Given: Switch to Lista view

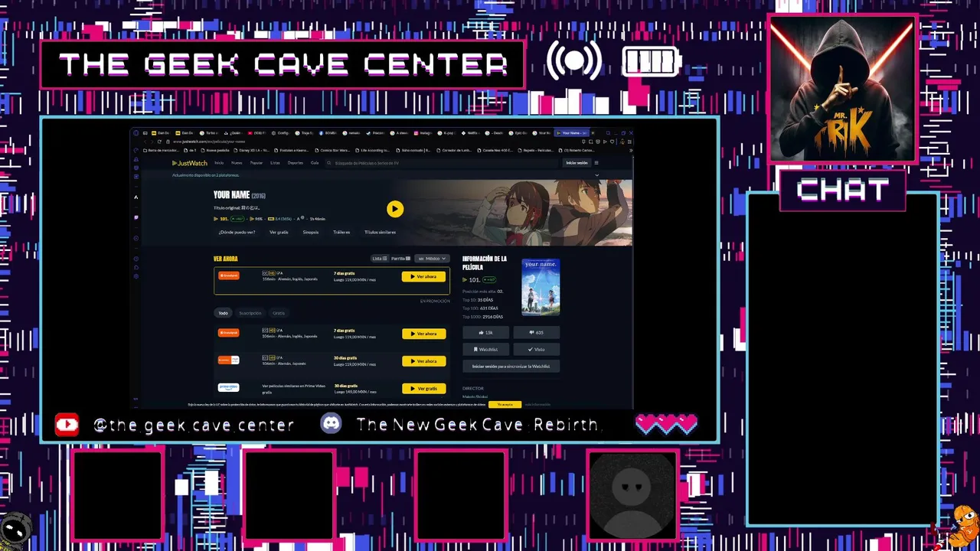Looking at the screenshot, I should pyautogui.click(x=380, y=259).
